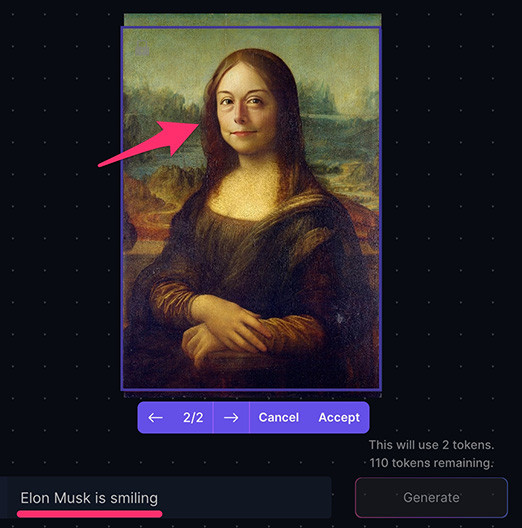
Task: Show next variation using right arrow
Action: (x=231, y=418)
